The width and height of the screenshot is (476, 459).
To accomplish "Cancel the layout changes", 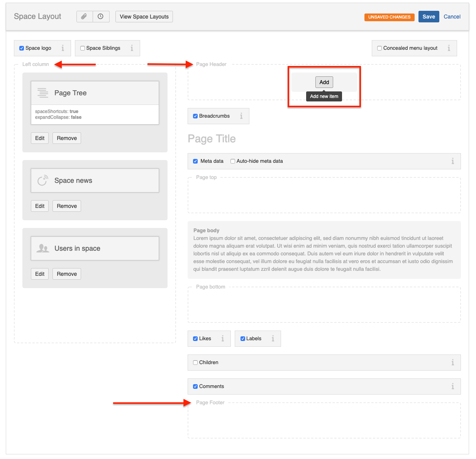I will click(x=452, y=17).
